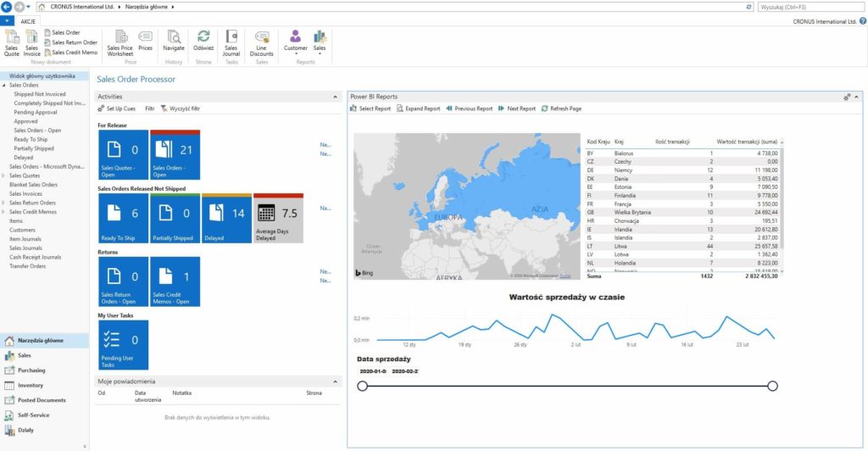Expand the Sales Credit Memos tree node
The width and height of the screenshot is (868, 451).
pyautogui.click(x=4, y=212)
